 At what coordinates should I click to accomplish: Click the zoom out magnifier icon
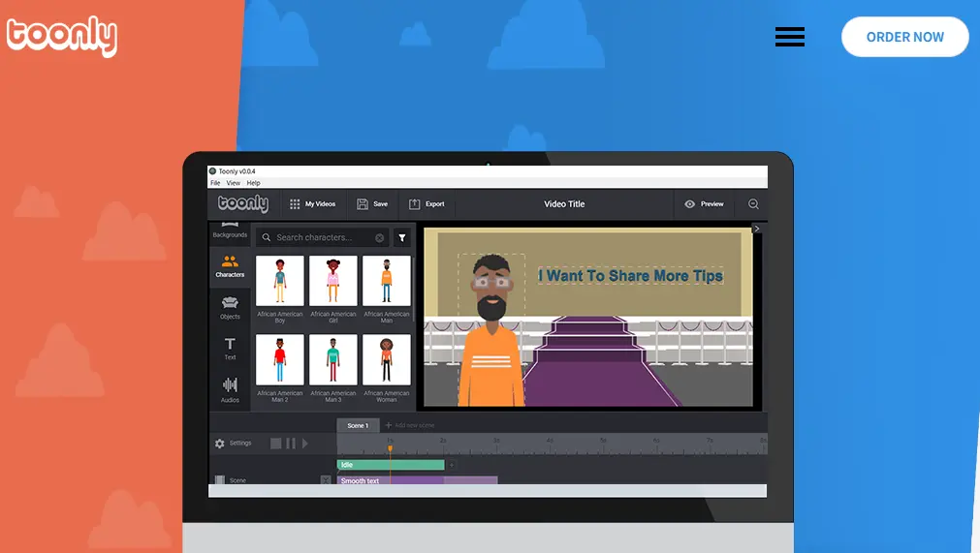click(x=753, y=204)
